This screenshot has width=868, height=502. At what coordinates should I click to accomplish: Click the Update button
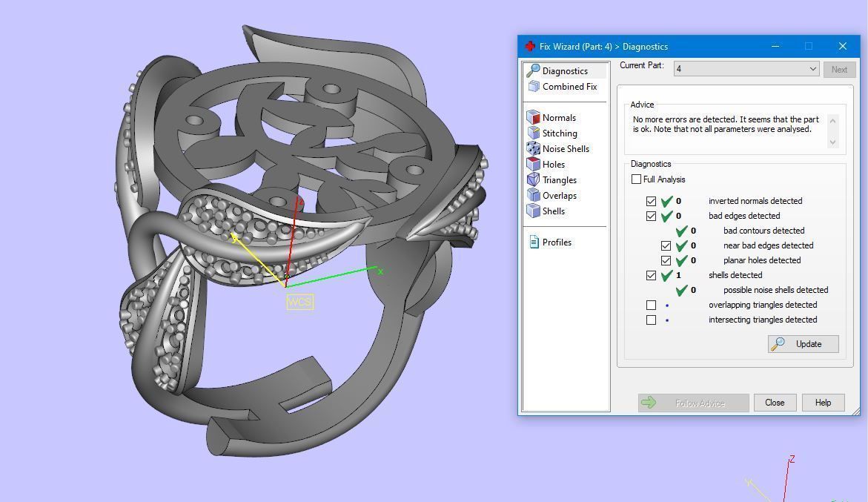click(x=804, y=344)
